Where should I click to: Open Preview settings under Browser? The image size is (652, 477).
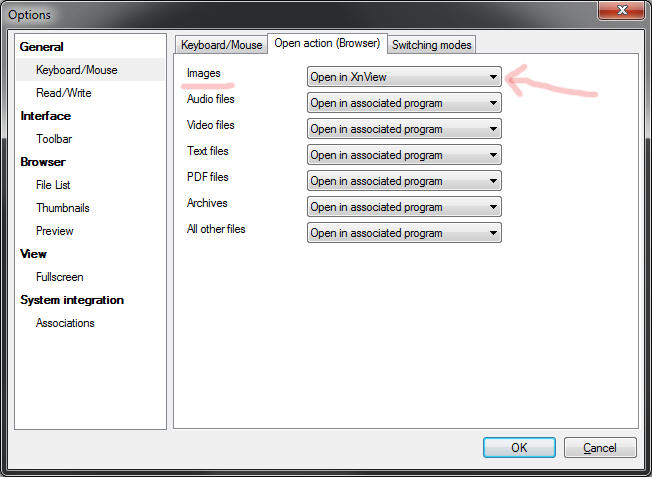(x=55, y=231)
